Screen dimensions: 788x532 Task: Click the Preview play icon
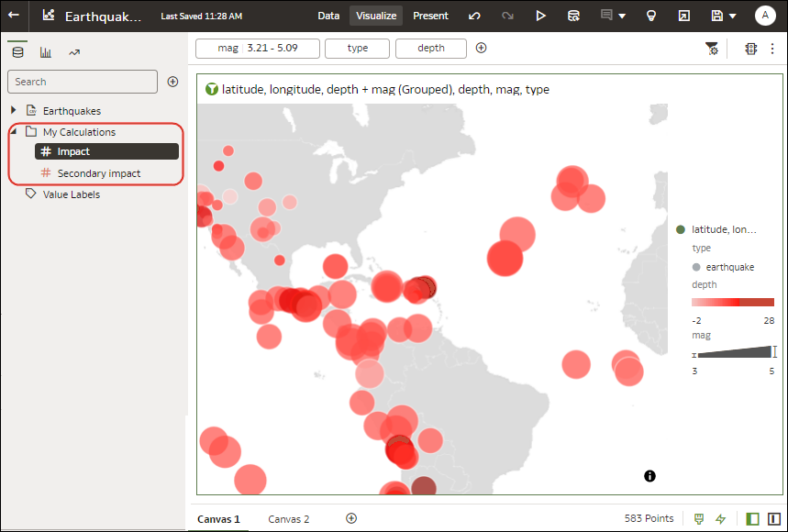tap(540, 16)
